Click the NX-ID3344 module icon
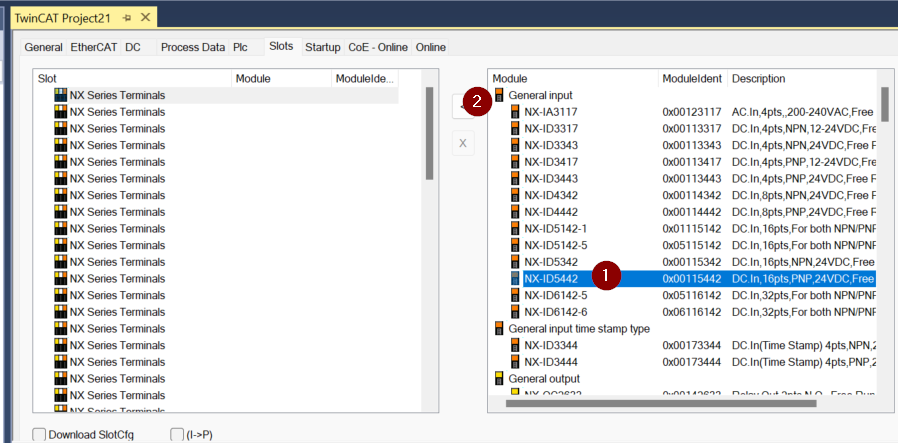This screenshot has width=898, height=443. tap(515, 345)
